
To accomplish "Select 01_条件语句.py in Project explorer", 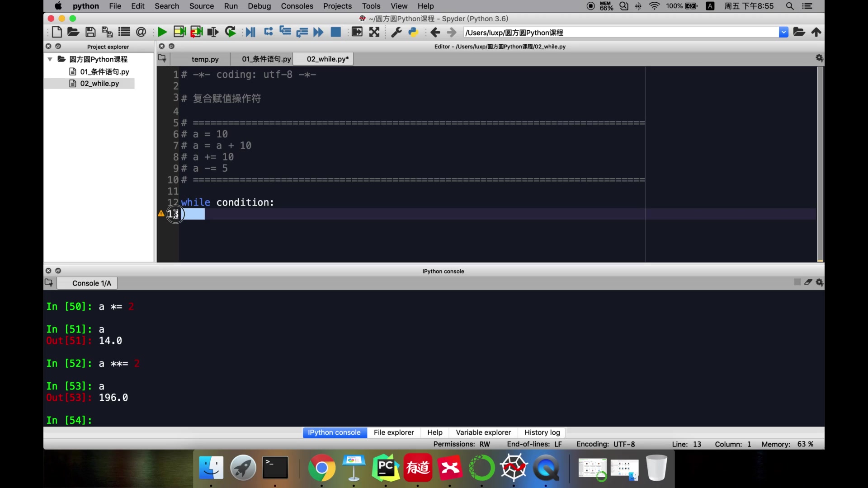I will pos(104,71).
